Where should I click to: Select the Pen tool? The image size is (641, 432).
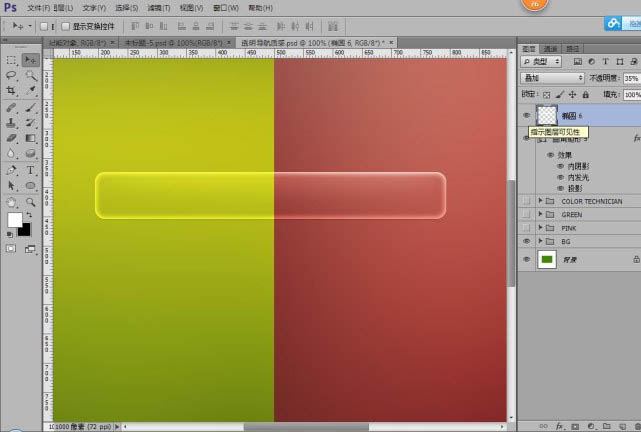pyautogui.click(x=11, y=170)
